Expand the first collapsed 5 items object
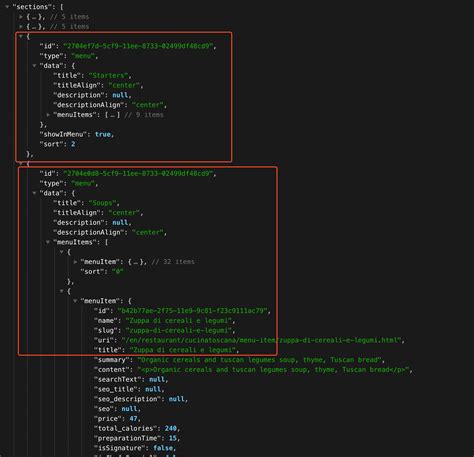 [21, 17]
